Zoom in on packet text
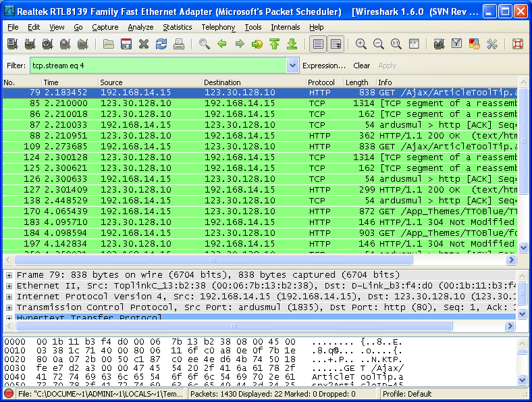 [361, 44]
